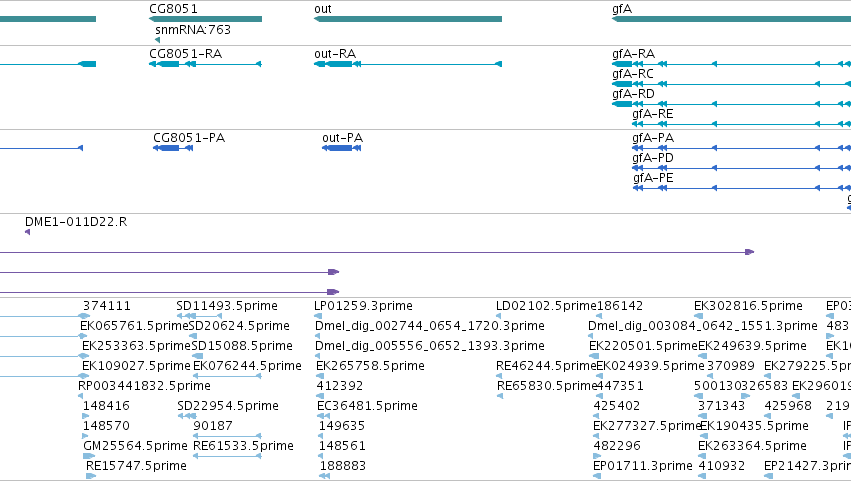Click EST 412392
851x481 pixels.
[340, 387]
